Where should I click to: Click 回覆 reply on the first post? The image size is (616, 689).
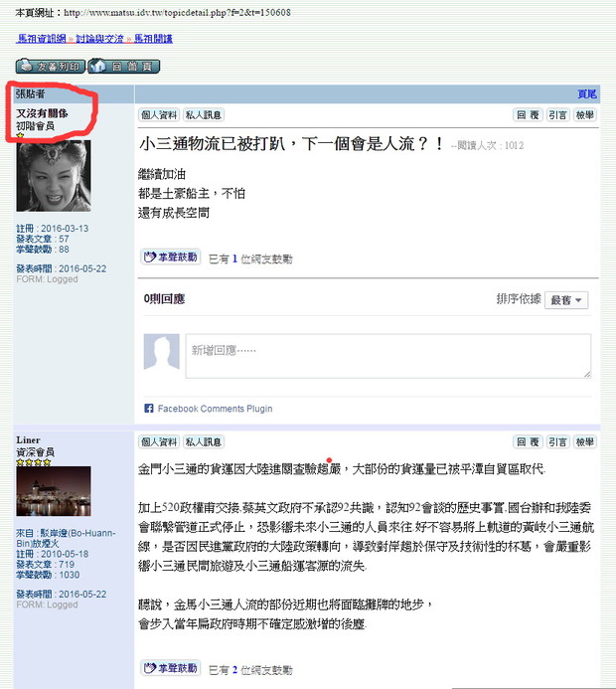[528, 115]
